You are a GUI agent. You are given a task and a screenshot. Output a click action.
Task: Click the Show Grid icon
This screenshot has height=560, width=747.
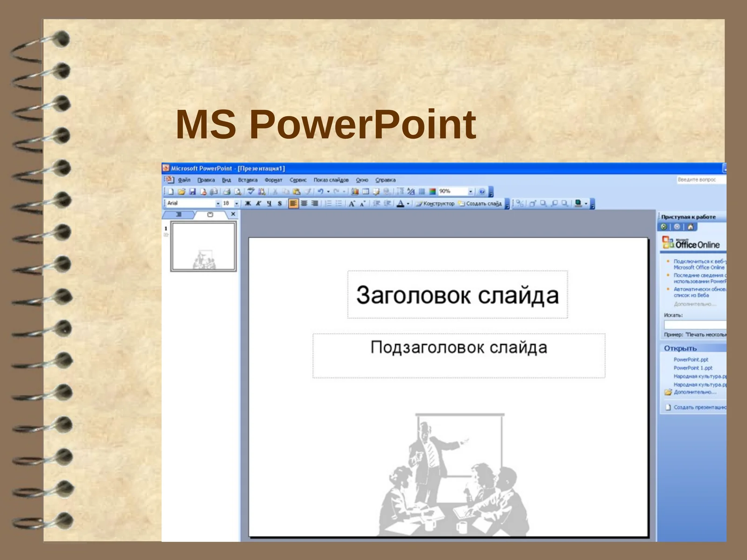click(422, 191)
